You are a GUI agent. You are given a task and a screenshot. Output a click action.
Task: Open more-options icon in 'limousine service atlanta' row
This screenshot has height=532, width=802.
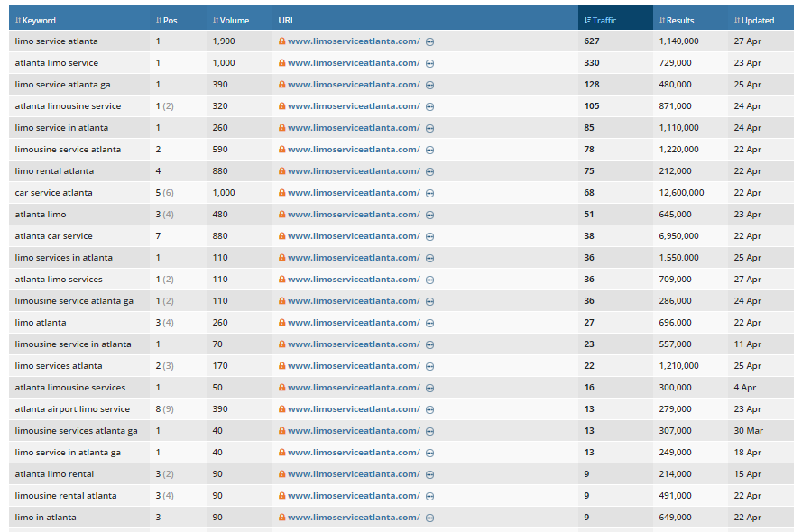pos(430,150)
